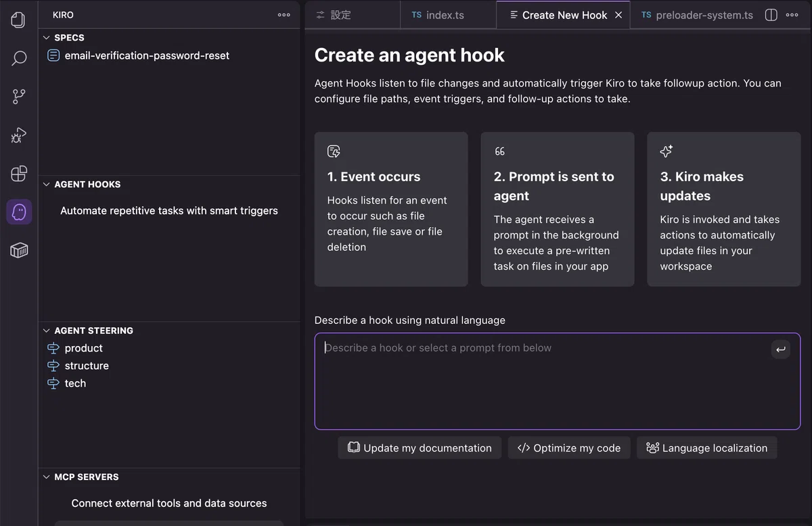The height and width of the screenshot is (526, 812).
Task: Click the '2. Prompt is sent to agent' heading
Action: click(x=554, y=186)
